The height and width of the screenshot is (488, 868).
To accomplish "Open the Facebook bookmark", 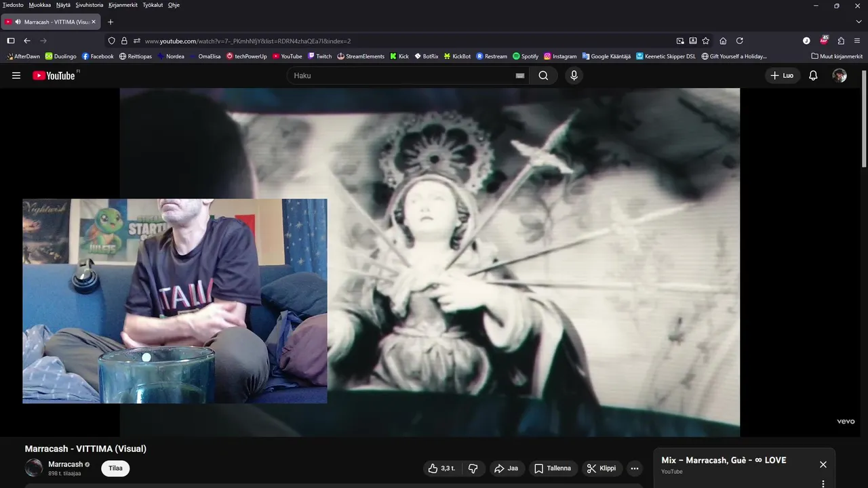I will click(98, 56).
